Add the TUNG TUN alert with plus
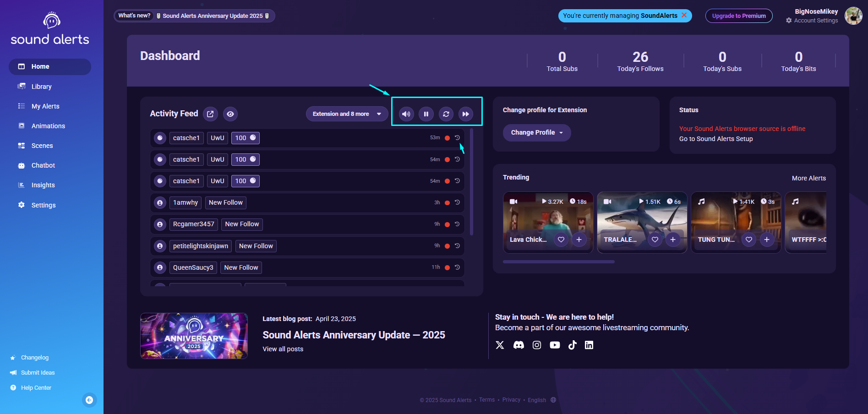868x414 pixels. coord(767,240)
